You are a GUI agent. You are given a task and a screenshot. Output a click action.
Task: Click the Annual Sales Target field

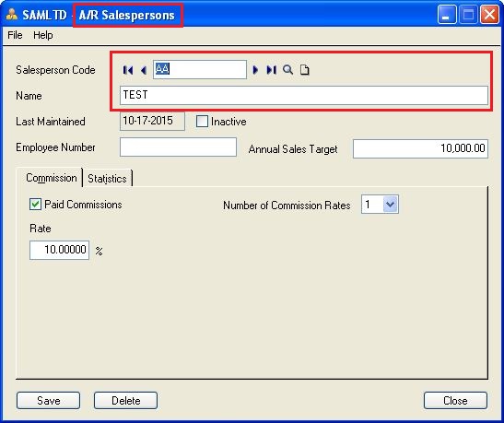[x=420, y=148]
